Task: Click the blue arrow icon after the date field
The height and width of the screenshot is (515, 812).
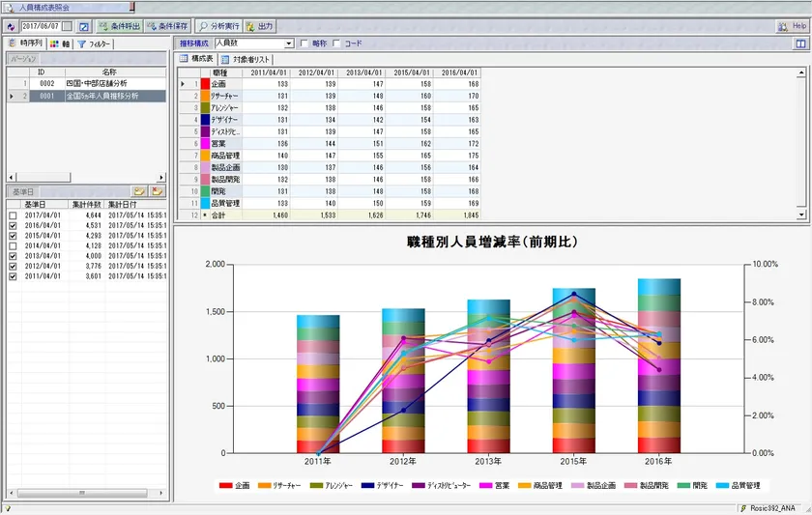Action: (83, 26)
